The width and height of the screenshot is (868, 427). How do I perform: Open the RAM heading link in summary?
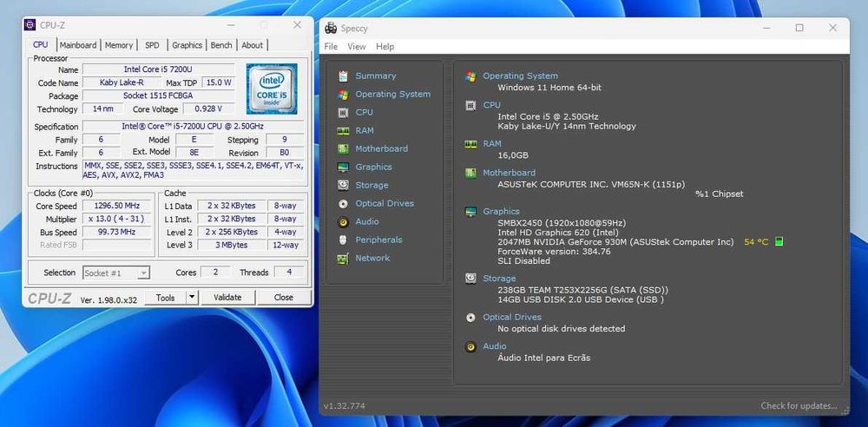(x=491, y=143)
